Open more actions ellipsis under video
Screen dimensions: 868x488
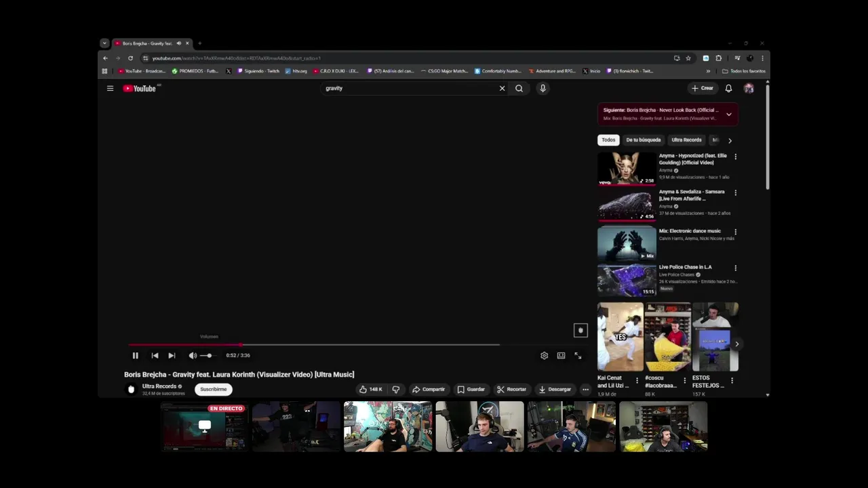585,389
